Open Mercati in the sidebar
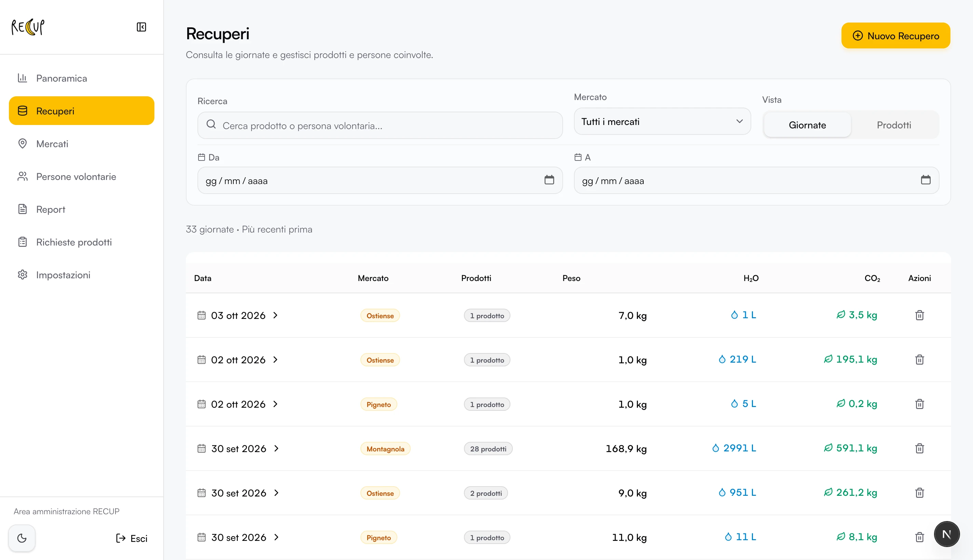The height and width of the screenshot is (560, 973). click(x=82, y=144)
